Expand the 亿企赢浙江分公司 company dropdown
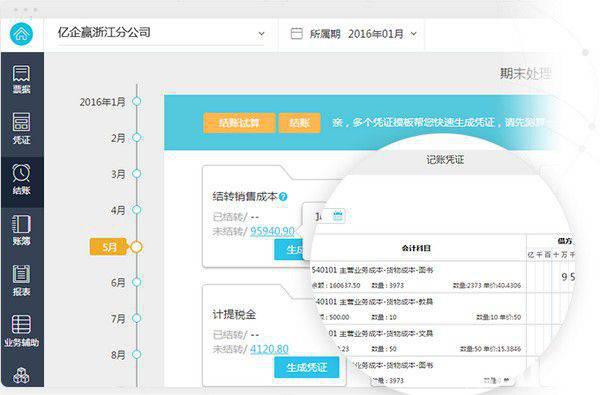This screenshot has width=600, height=395. pyautogui.click(x=261, y=34)
